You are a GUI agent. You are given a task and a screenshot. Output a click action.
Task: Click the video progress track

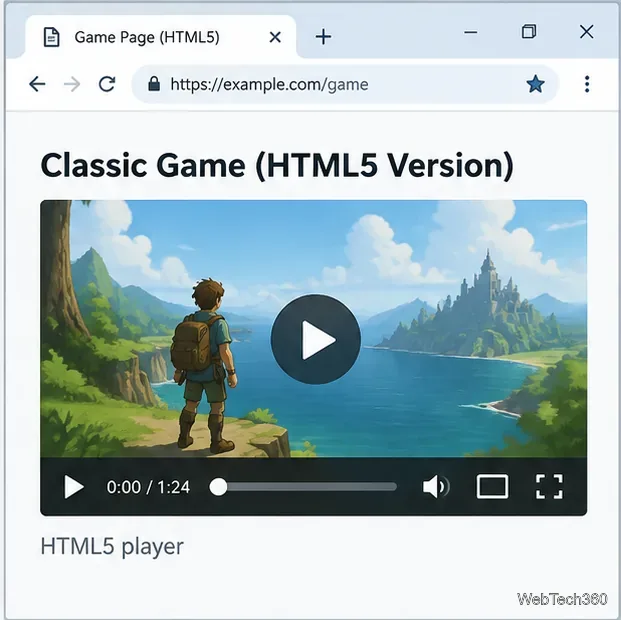click(x=303, y=486)
